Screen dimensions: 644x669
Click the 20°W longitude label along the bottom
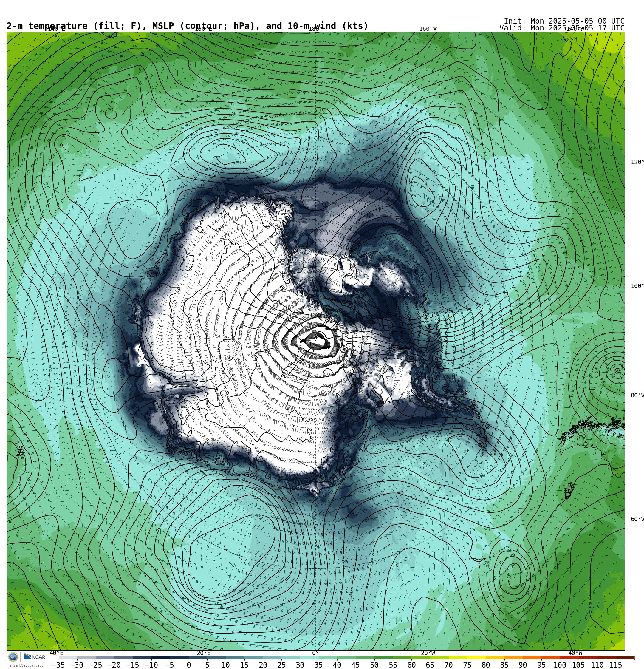point(428,653)
